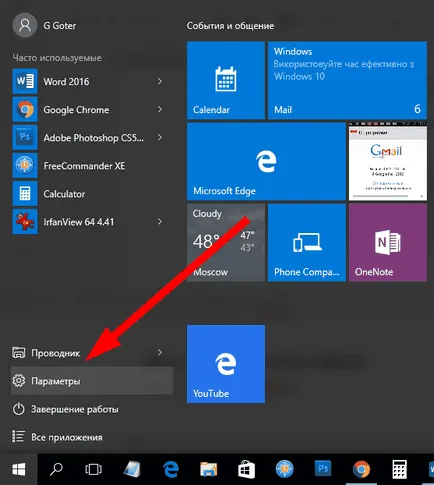Open the Gmail preview tile
This screenshot has height=485, width=434.
click(388, 161)
